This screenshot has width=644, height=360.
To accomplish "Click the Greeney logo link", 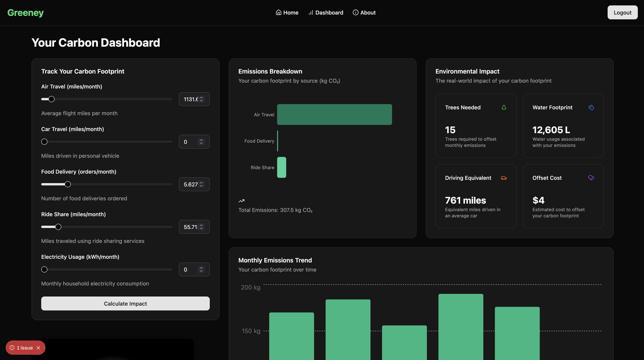I will [26, 13].
